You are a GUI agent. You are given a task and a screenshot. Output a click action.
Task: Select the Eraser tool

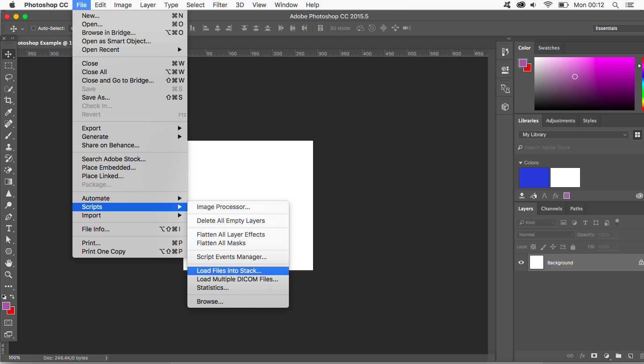tap(8, 170)
